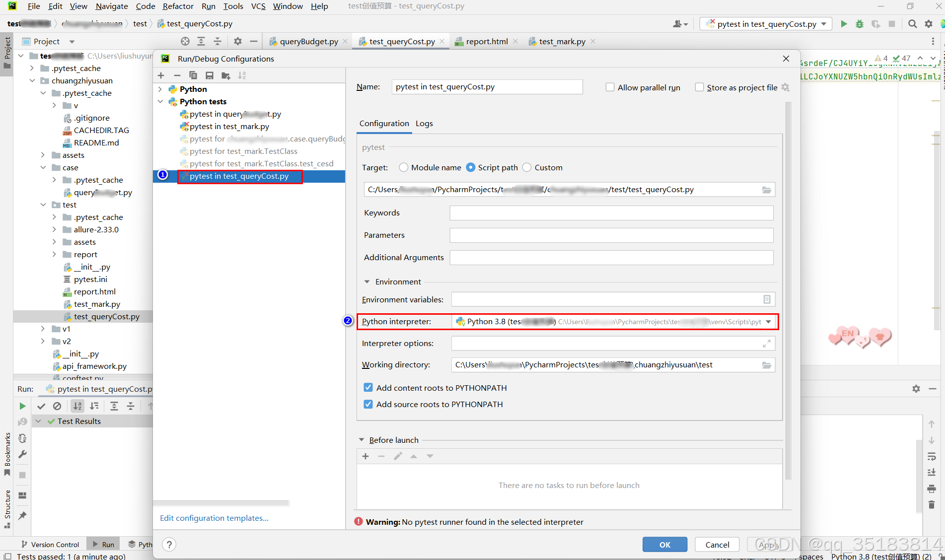Select the Module name target option
This screenshot has width=945, height=560.
click(403, 167)
